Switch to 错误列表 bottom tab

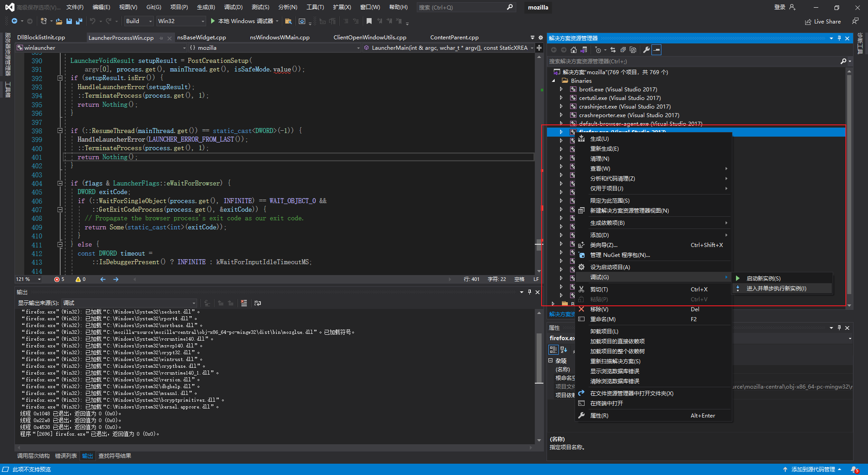coord(66,456)
